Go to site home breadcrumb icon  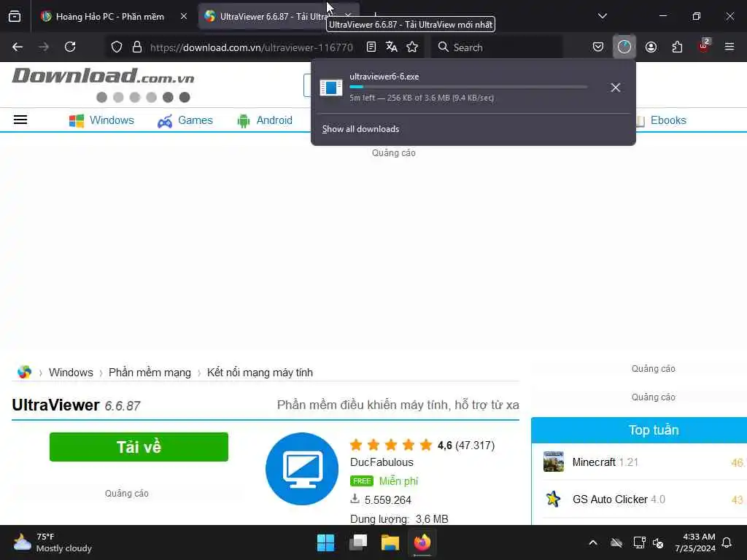24,372
